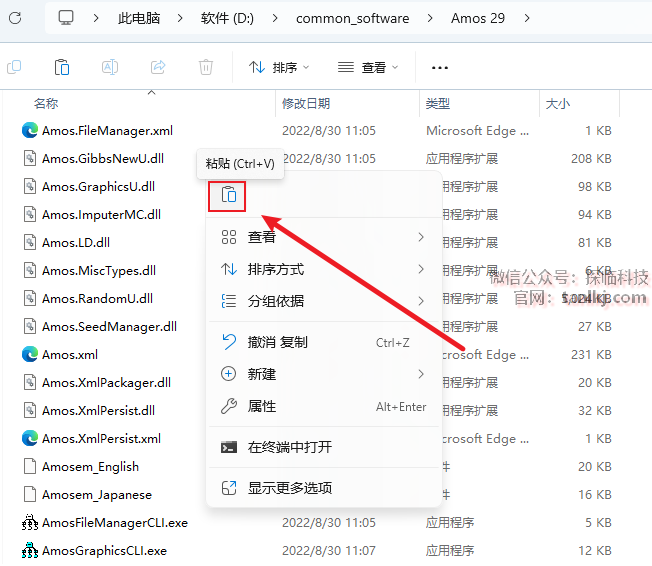Click the copy icon in toolbar

[x=14, y=67]
